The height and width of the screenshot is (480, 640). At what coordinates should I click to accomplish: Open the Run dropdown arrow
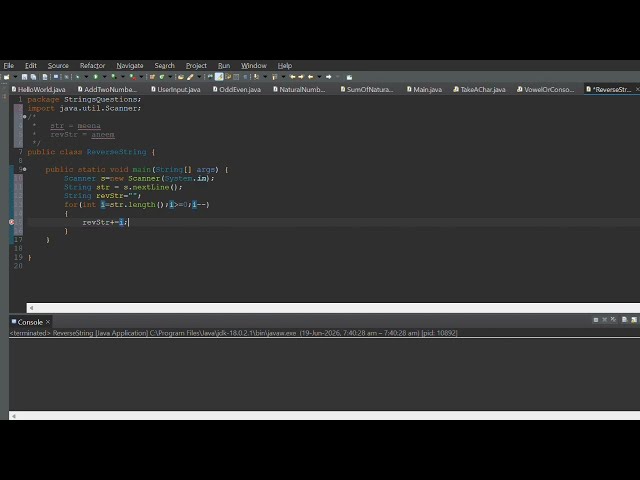point(104,77)
